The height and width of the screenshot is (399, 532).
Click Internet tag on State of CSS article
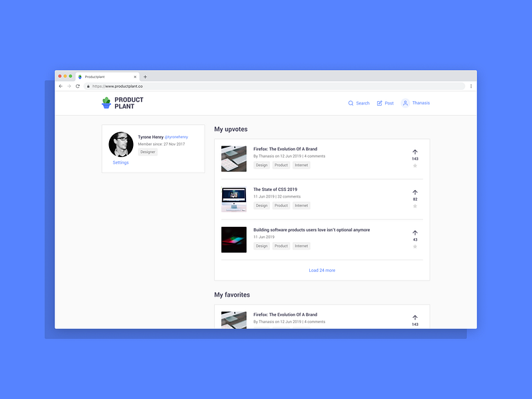tap(301, 205)
